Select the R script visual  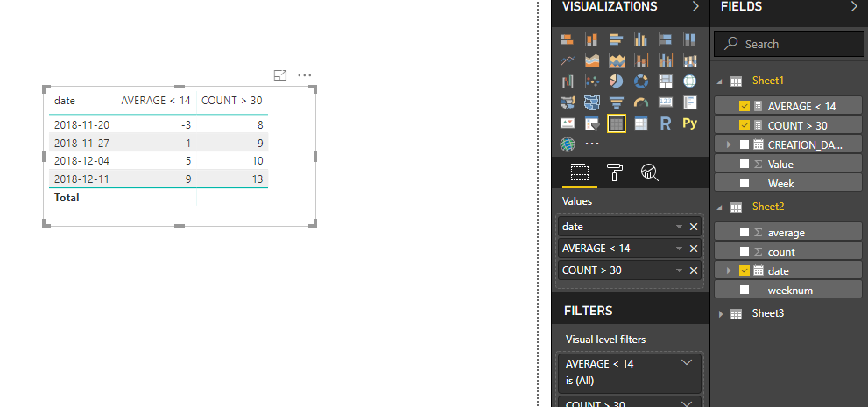coord(666,124)
